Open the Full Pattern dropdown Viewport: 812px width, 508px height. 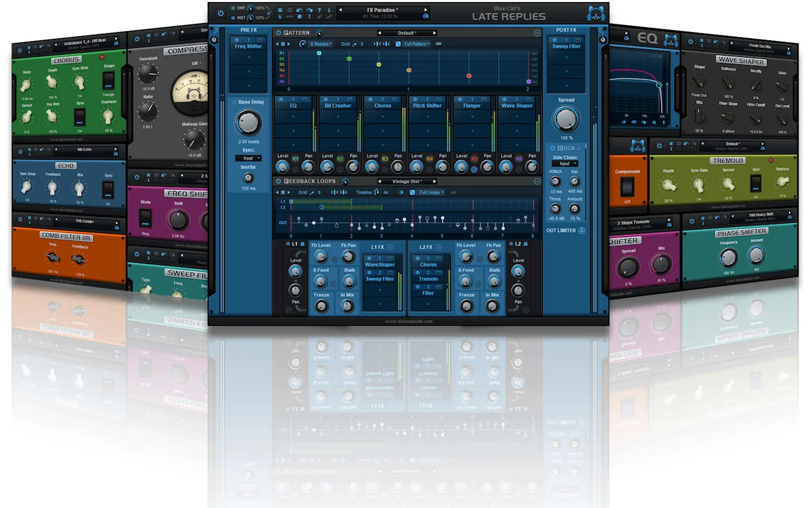click(416, 44)
